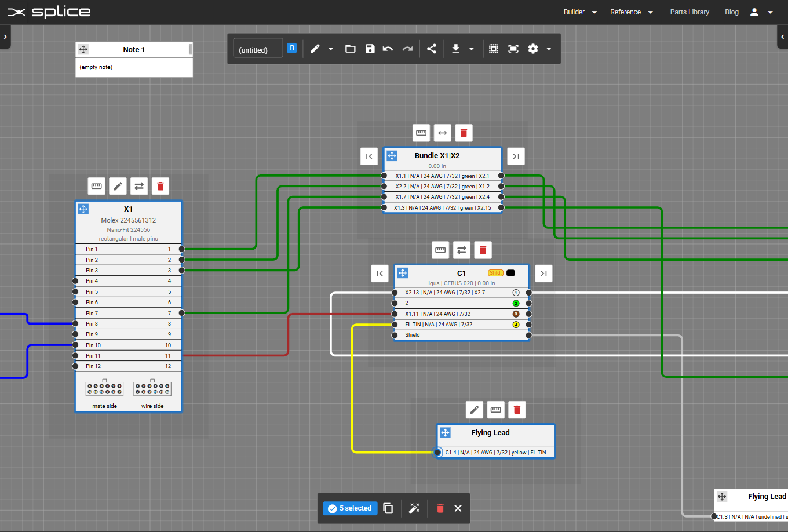The width and height of the screenshot is (788, 532).
Task: Toggle the 5 selected checkmark button
Action: tap(349, 508)
